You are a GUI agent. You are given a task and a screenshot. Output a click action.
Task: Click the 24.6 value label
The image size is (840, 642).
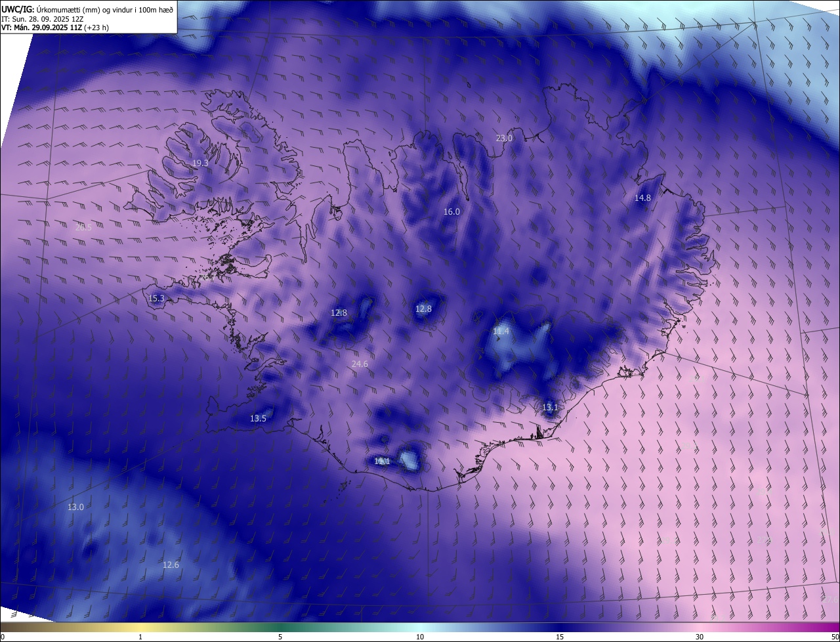coord(360,364)
